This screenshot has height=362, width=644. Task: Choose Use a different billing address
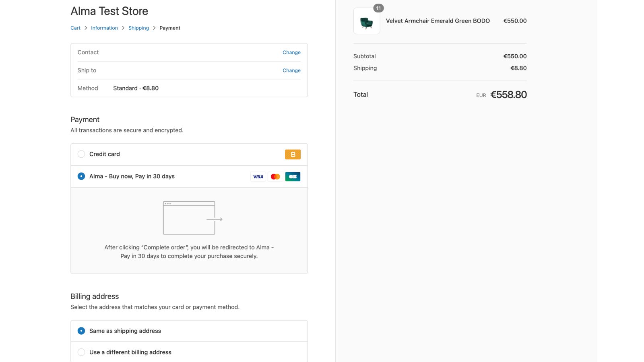81,352
